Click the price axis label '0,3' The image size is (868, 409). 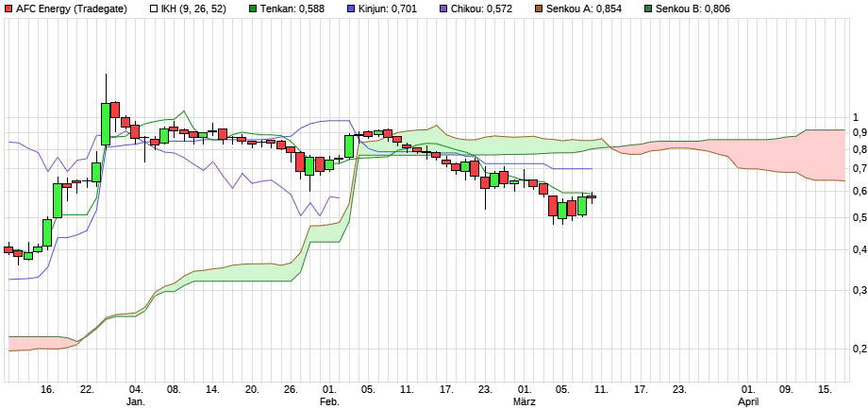click(x=860, y=290)
